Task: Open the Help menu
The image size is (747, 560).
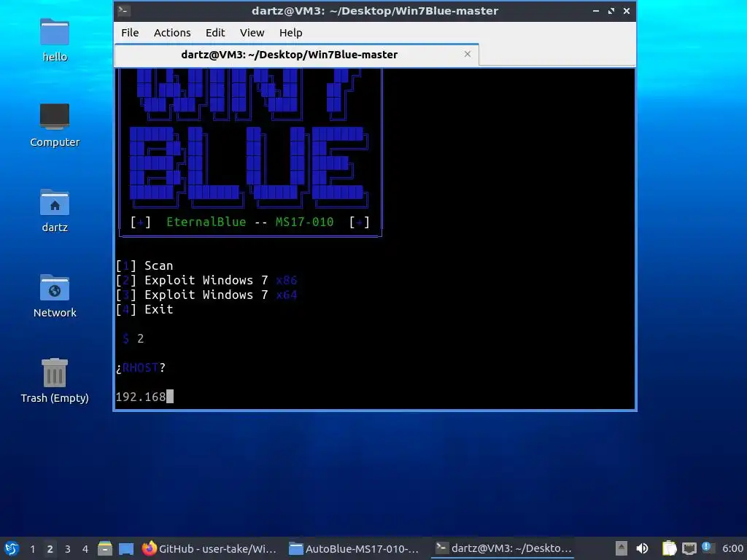Action: pos(290,32)
